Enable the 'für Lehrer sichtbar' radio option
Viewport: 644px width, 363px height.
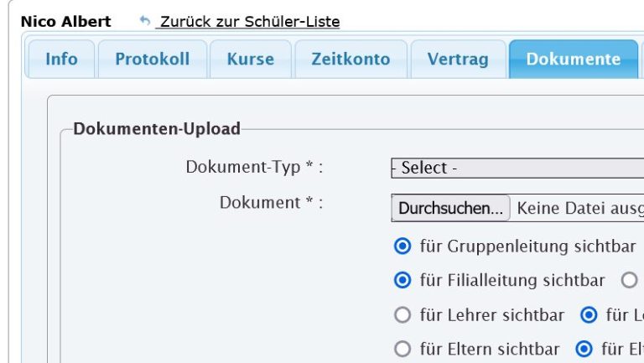pyautogui.click(x=402, y=315)
